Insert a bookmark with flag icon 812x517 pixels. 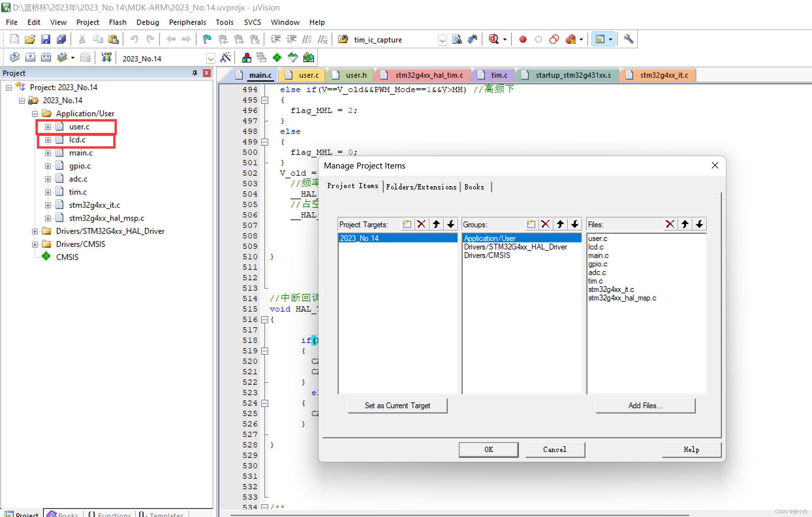pyautogui.click(x=207, y=40)
